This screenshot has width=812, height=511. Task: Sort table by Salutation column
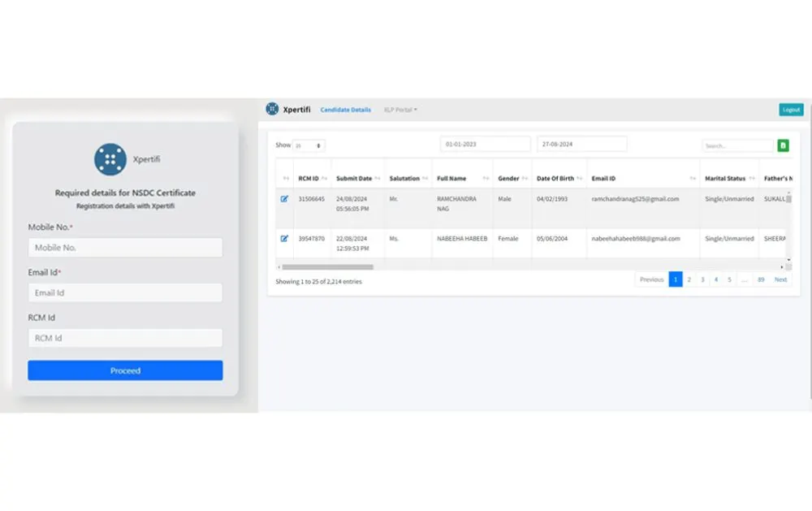coord(408,178)
